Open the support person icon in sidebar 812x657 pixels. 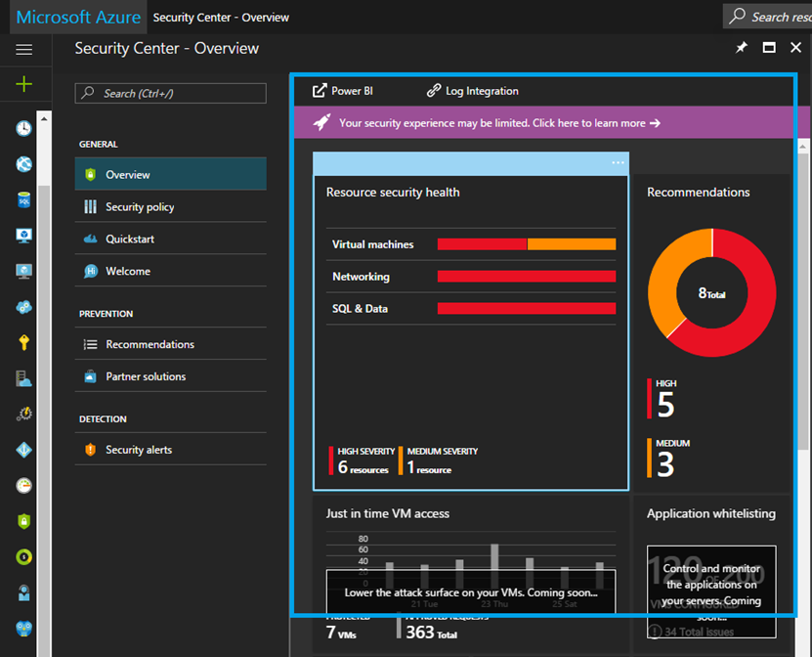23,592
